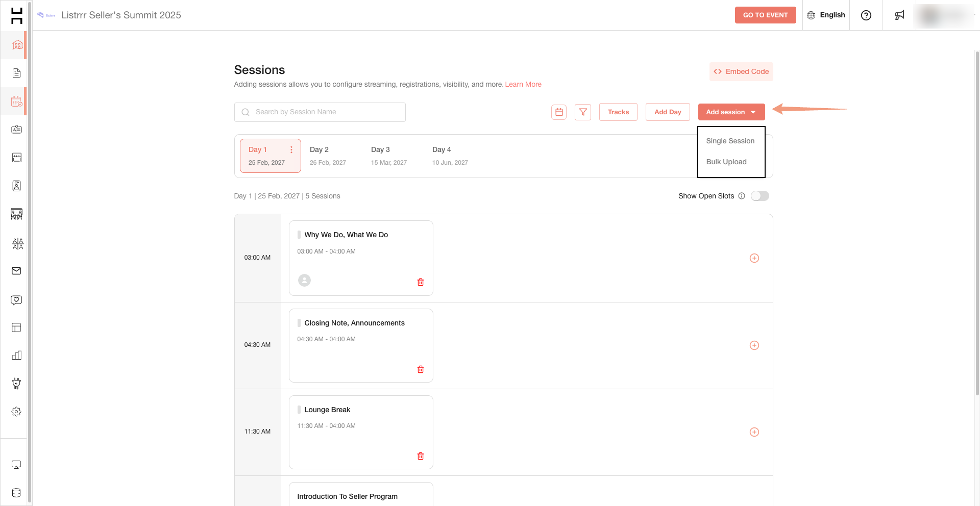Click the Embed Code button

741,71
